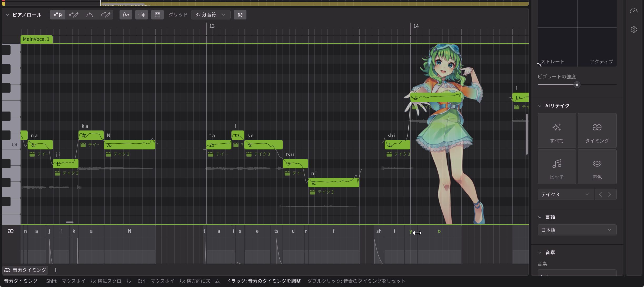Screen dimensions: 644x287
Task: Select the MainVocal 1 group label
Action: tap(36, 39)
